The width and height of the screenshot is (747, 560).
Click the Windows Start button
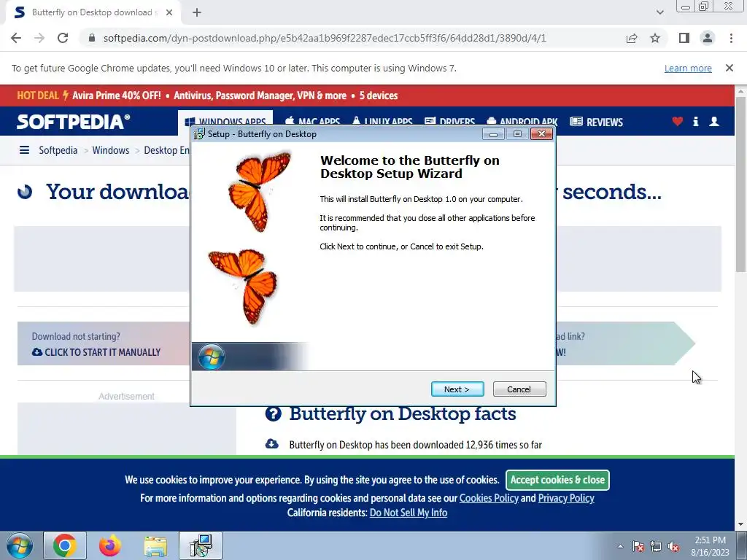[x=19, y=545]
